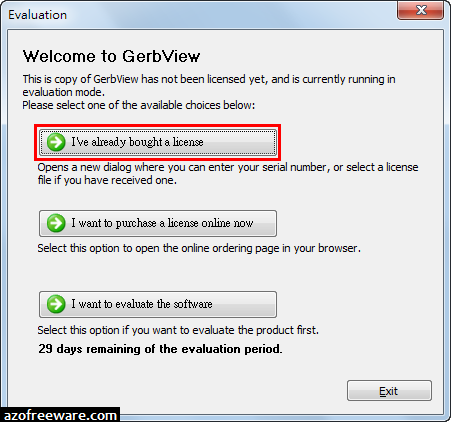This screenshot has height=422, width=451.
Task: Click green arrow icon beside already bought license
Action: [x=56, y=142]
